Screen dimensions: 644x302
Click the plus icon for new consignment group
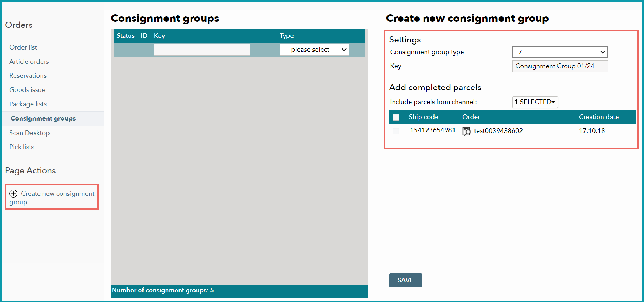(14, 194)
